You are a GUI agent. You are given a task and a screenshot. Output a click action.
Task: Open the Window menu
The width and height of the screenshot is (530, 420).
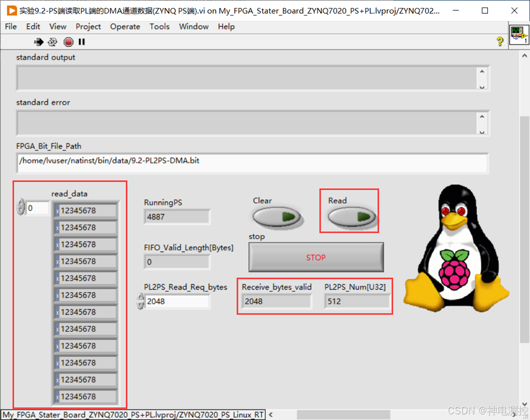pos(194,26)
